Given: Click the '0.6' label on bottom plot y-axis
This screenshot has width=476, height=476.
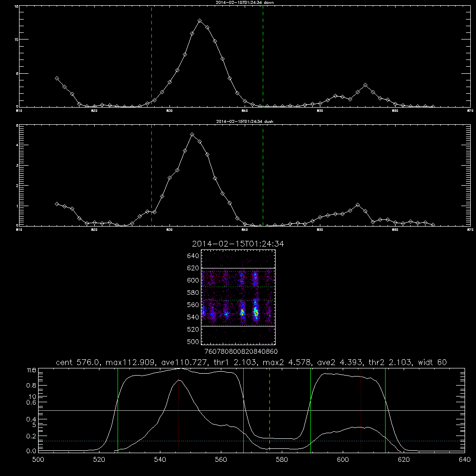Looking at the screenshot, I should coord(31,402).
